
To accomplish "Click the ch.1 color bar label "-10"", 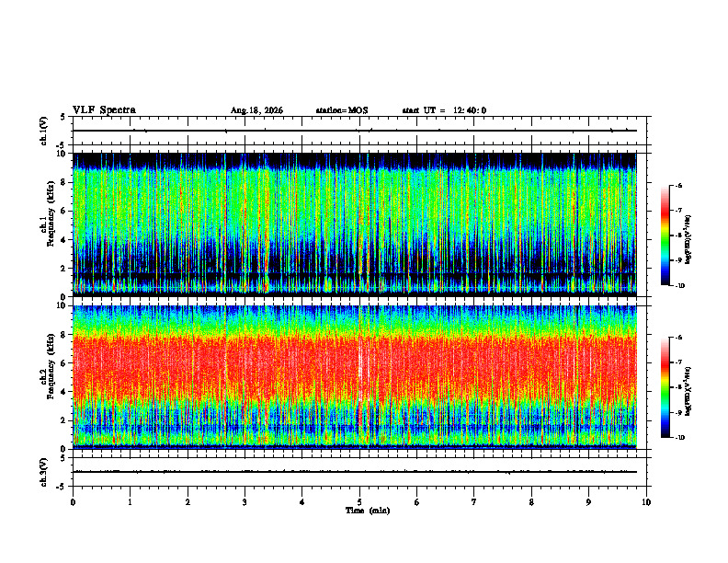I will pos(679,286).
